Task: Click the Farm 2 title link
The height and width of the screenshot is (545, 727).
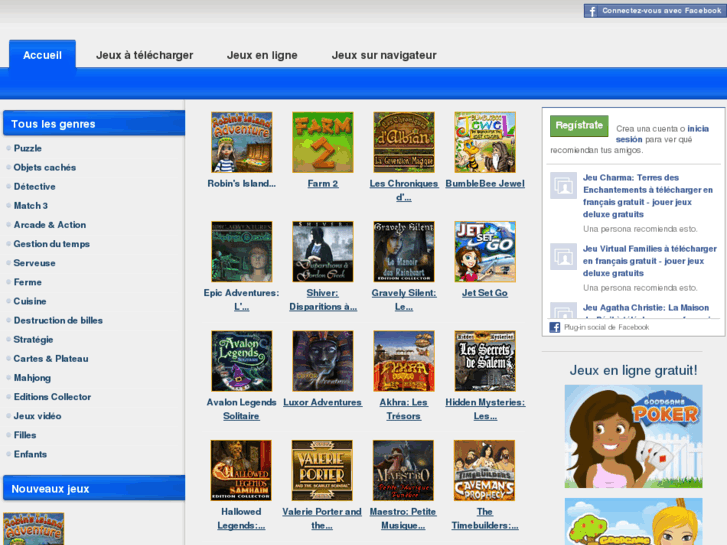Action: (x=323, y=184)
